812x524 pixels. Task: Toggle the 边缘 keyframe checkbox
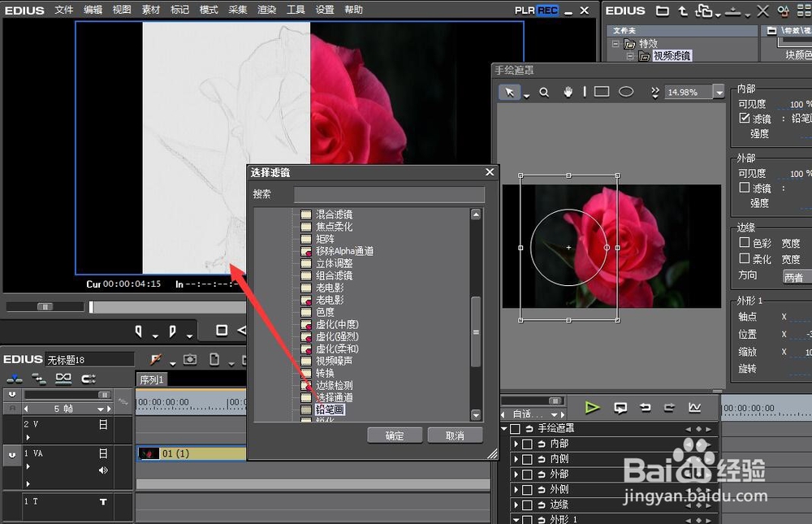(527, 505)
